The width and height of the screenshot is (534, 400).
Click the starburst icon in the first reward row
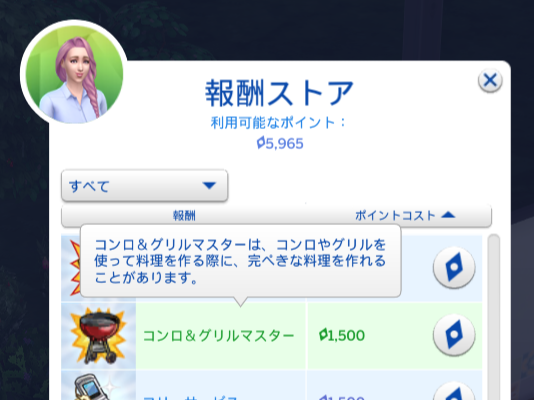coord(75,268)
